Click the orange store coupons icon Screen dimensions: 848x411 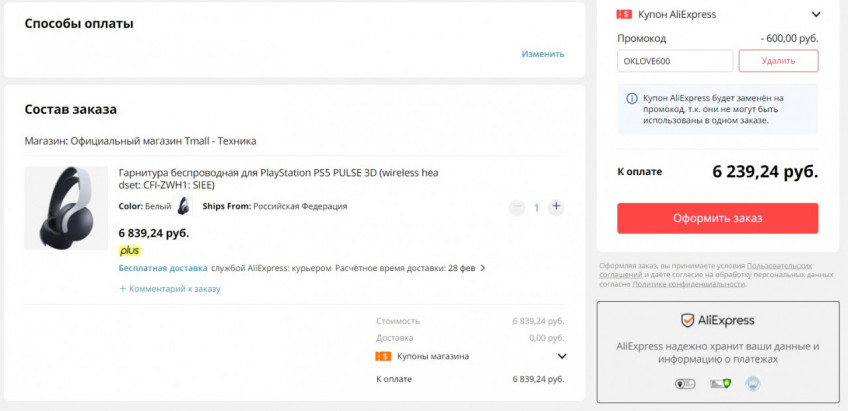[382, 356]
